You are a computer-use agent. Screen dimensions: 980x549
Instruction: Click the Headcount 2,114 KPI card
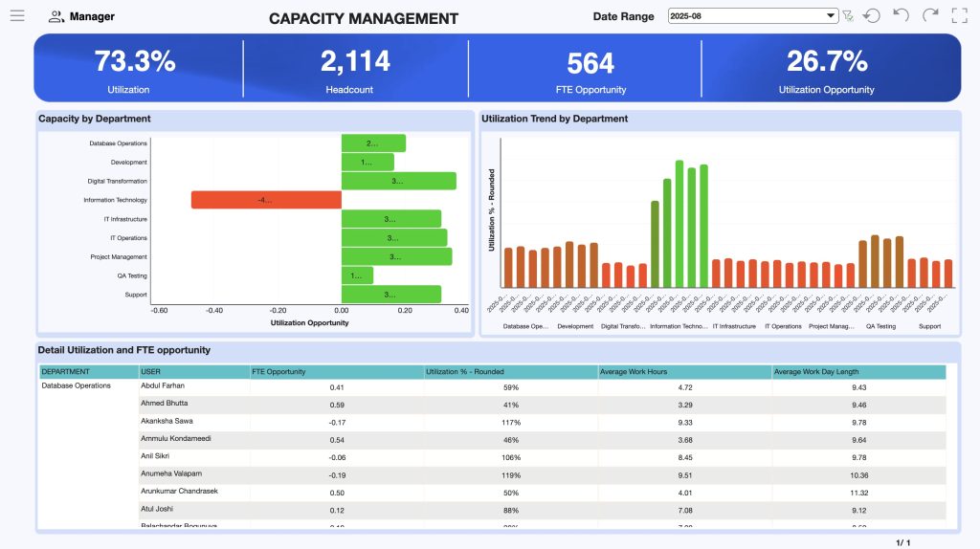pos(354,68)
